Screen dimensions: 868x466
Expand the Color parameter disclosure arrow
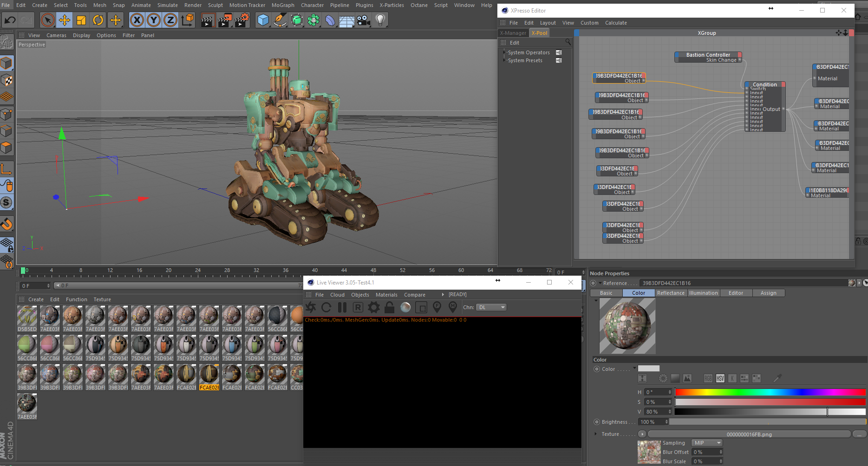point(634,368)
